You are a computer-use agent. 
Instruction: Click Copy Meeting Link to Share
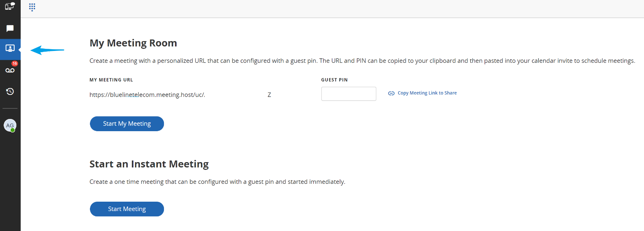[427, 93]
